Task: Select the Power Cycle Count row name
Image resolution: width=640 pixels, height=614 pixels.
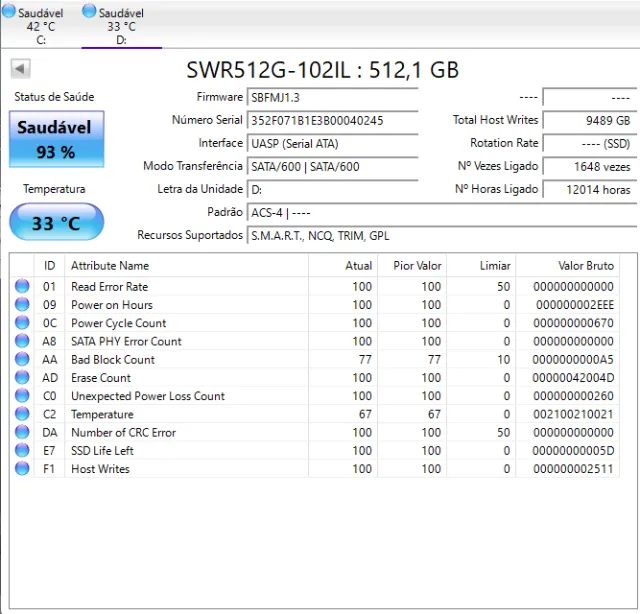Action: (119, 323)
